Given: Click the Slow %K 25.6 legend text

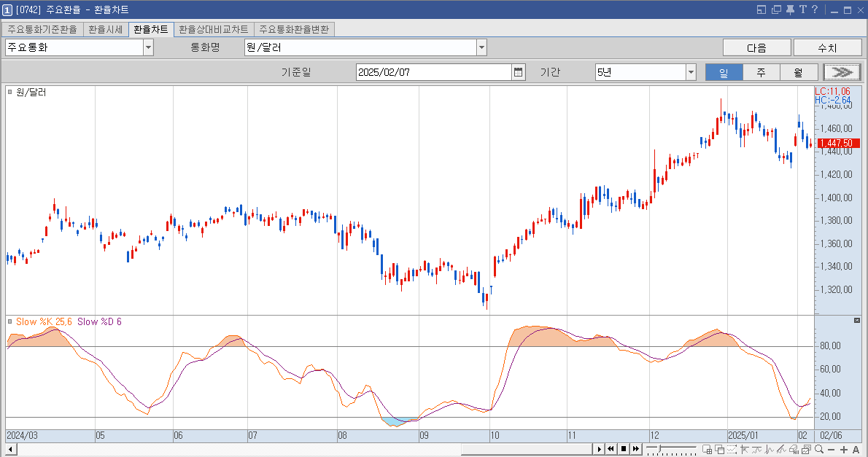Looking at the screenshot, I should (44, 321).
